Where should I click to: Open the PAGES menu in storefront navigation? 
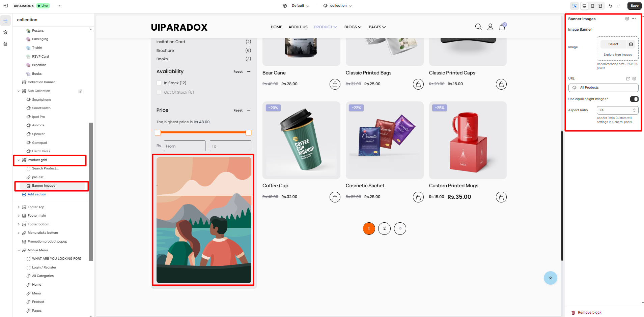click(x=377, y=27)
